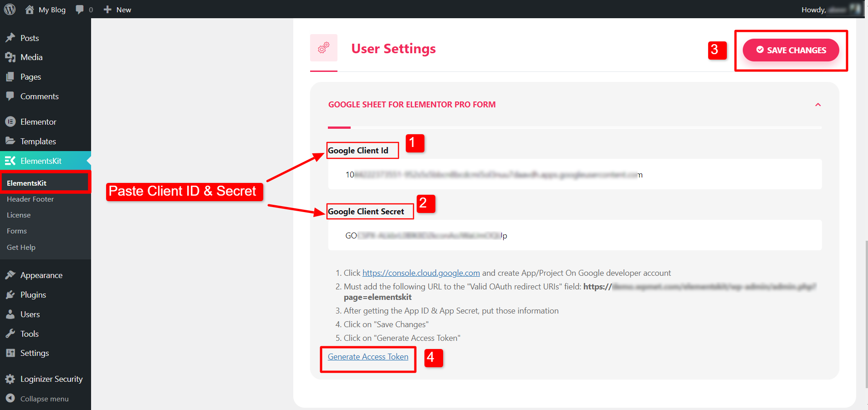The image size is (868, 410).
Task: Click into the Google Client Id field
Action: [x=575, y=174]
